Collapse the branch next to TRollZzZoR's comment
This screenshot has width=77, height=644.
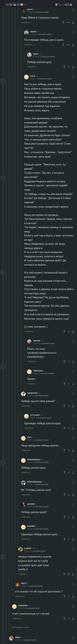point(3,367)
